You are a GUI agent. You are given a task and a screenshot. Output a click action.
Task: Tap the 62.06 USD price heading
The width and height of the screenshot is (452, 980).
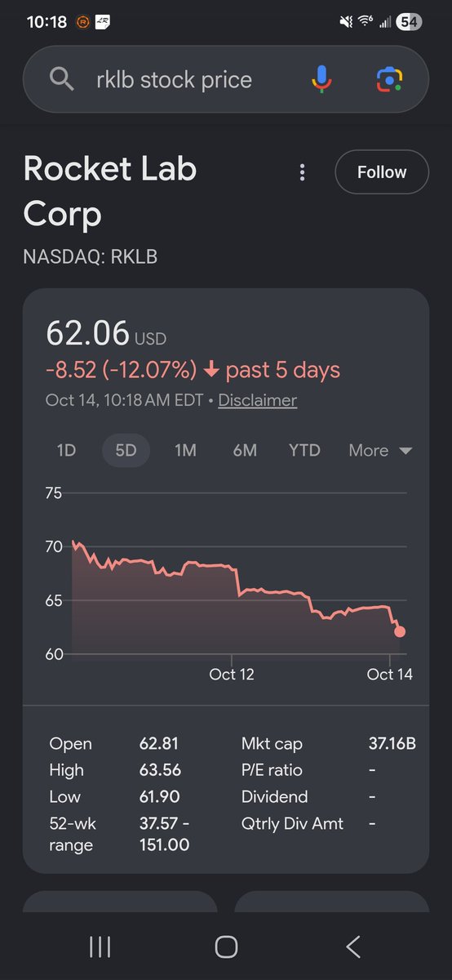106,334
